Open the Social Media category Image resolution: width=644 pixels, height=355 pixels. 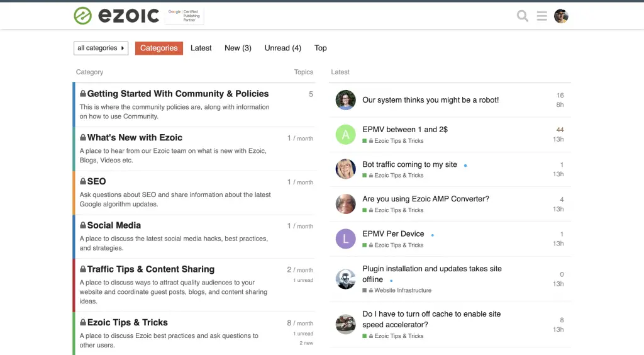(114, 225)
